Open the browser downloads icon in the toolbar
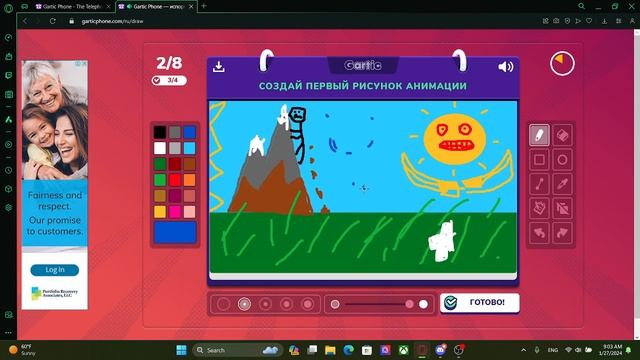The width and height of the screenshot is (640, 360). point(604,21)
